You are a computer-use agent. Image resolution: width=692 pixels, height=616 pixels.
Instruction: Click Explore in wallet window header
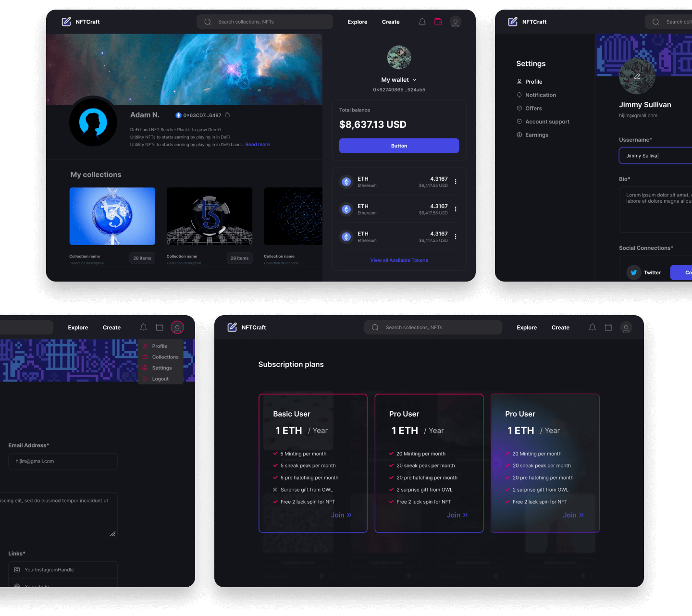coord(358,22)
